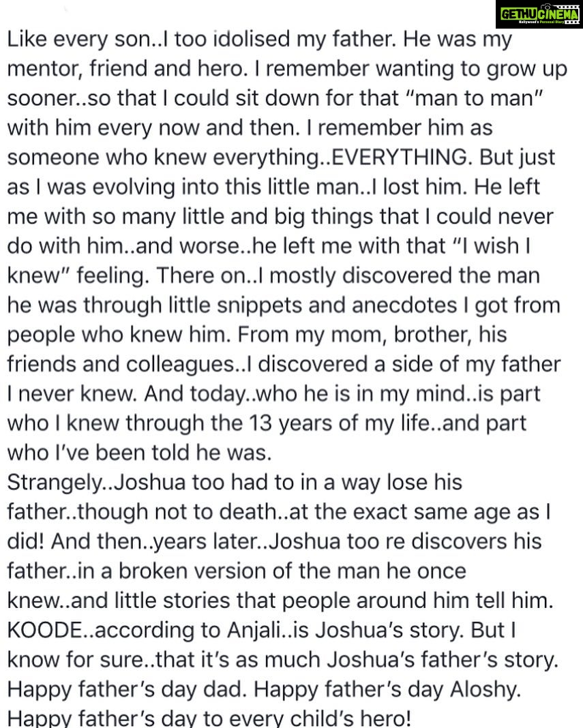Screen dimensions: 583x728
Task: Click the phrase "broken version"
Action: 192,571
